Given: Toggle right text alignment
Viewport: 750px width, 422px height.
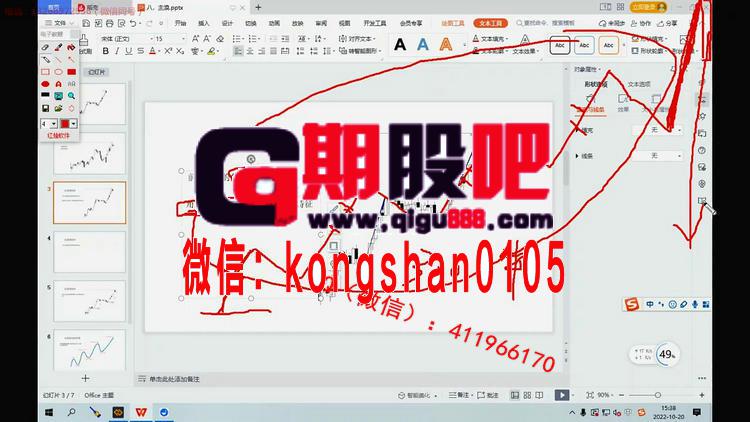Looking at the screenshot, I should click(262, 51).
